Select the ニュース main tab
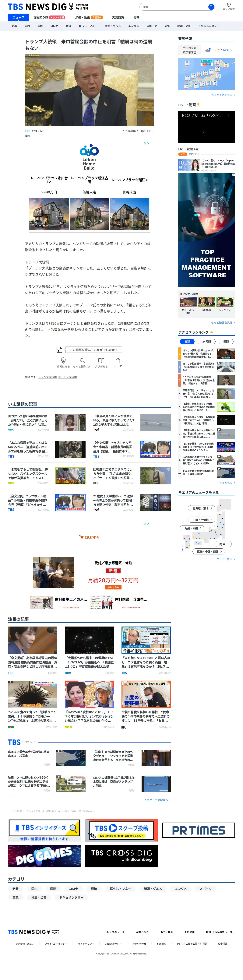The width and height of the screenshot is (243, 980). pos(18,17)
